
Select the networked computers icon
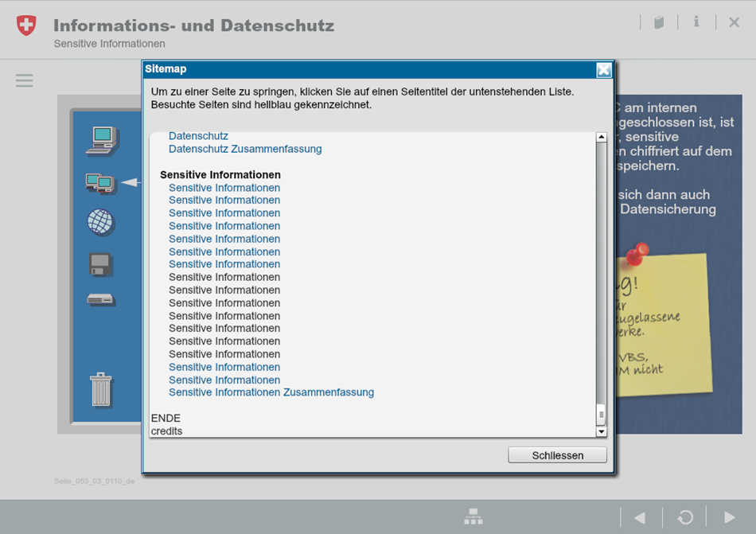coord(100,183)
